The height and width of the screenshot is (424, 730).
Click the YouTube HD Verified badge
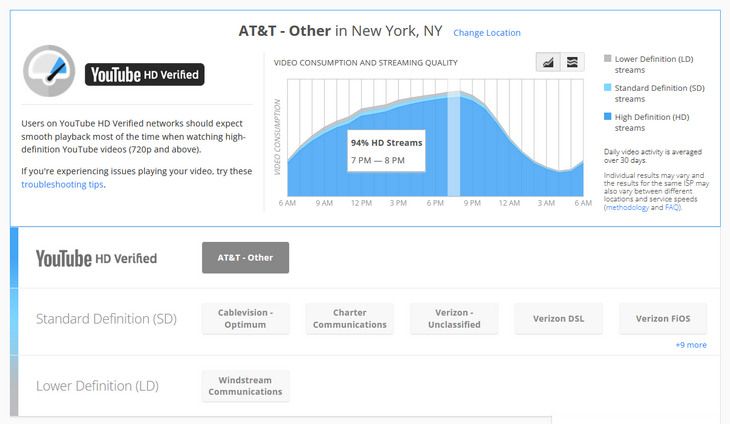click(x=144, y=74)
